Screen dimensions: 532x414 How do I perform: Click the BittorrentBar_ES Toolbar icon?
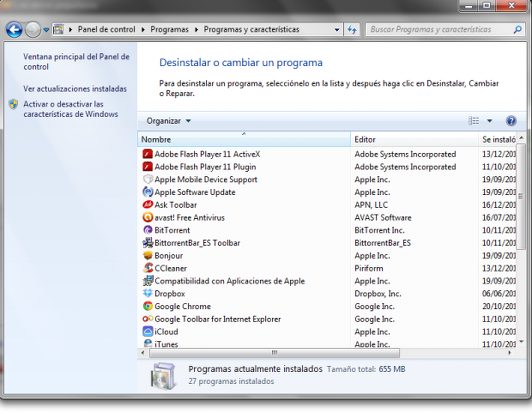point(148,243)
